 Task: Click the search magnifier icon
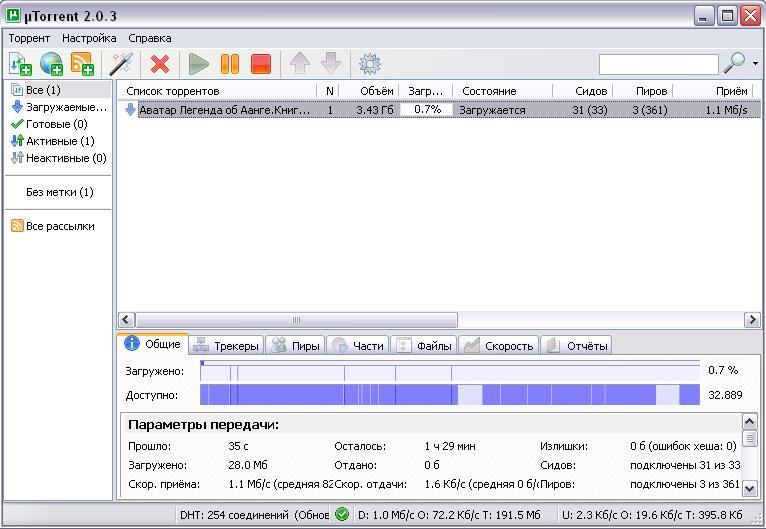734,63
